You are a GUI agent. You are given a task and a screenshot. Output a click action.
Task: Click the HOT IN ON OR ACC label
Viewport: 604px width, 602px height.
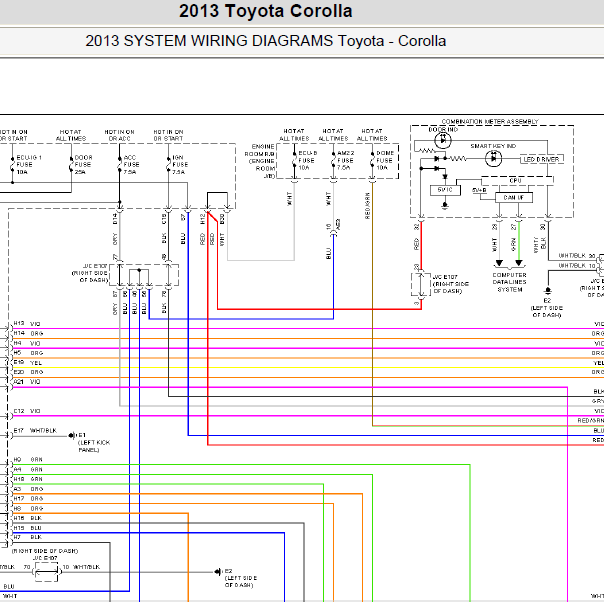119,135
